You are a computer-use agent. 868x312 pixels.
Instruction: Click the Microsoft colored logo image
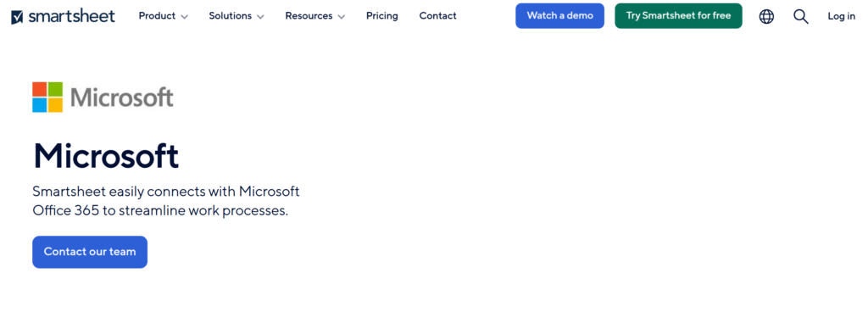pos(103,97)
